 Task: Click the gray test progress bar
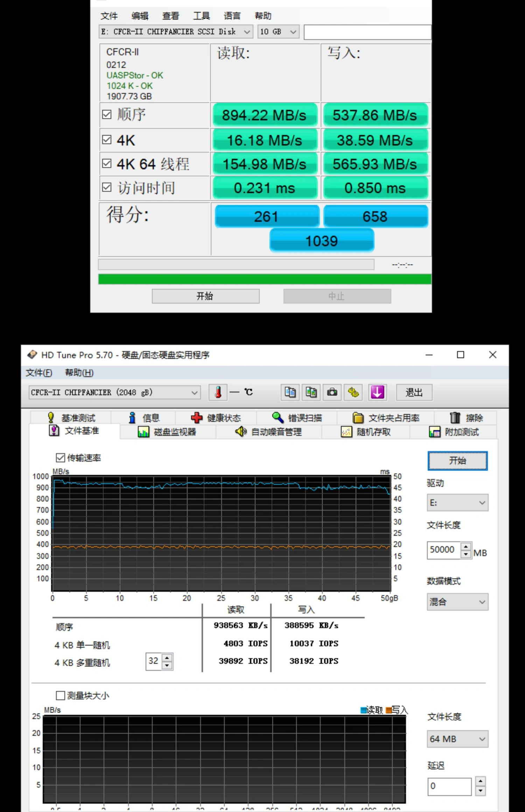[236, 264]
